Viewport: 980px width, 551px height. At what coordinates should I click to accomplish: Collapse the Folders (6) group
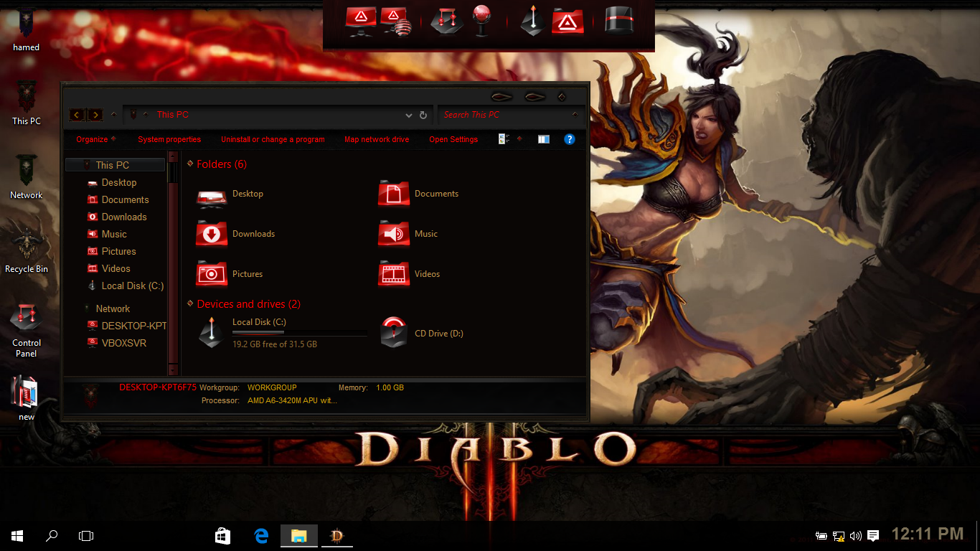(190, 164)
